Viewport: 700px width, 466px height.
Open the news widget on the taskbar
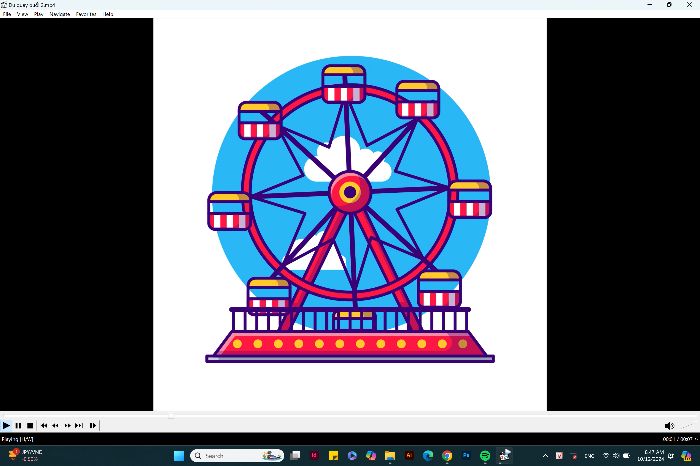[x=26, y=456]
